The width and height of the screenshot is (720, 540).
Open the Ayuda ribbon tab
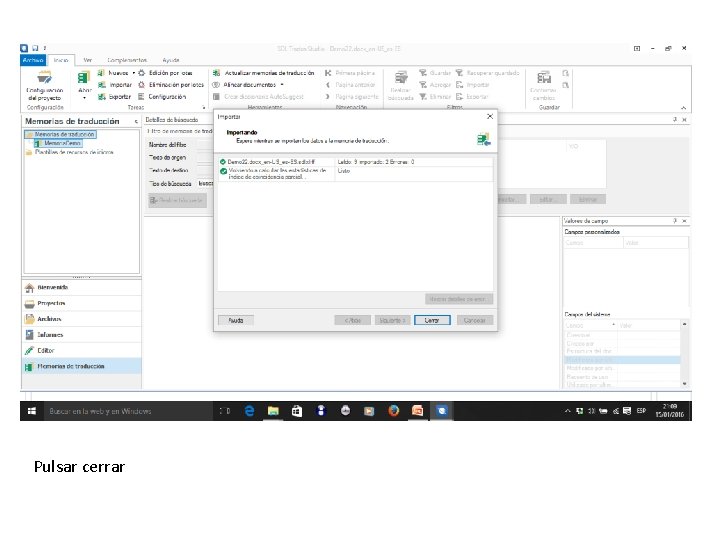pos(171,60)
